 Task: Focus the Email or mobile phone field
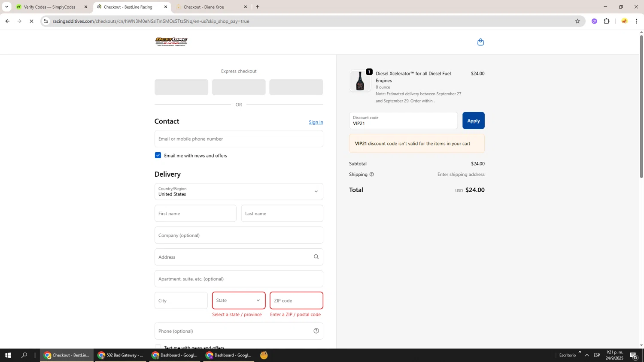239,139
